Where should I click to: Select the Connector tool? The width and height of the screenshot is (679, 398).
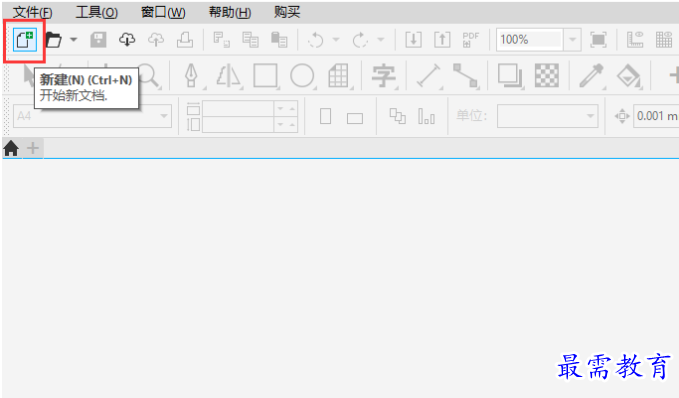[x=465, y=76]
